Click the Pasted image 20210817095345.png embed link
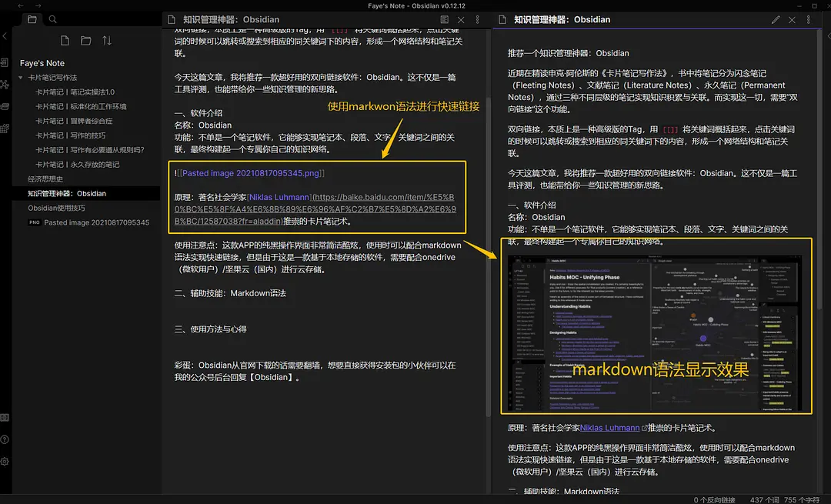This screenshot has height=504, width=831. tap(251, 173)
